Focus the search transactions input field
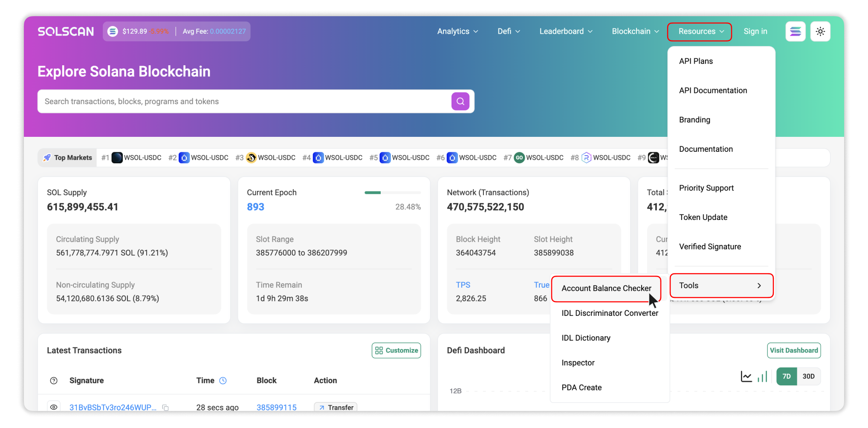This screenshot has width=868, height=428. [x=243, y=101]
